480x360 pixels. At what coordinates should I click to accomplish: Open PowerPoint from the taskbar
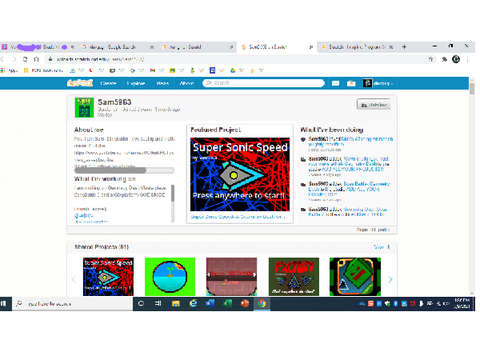245,304
